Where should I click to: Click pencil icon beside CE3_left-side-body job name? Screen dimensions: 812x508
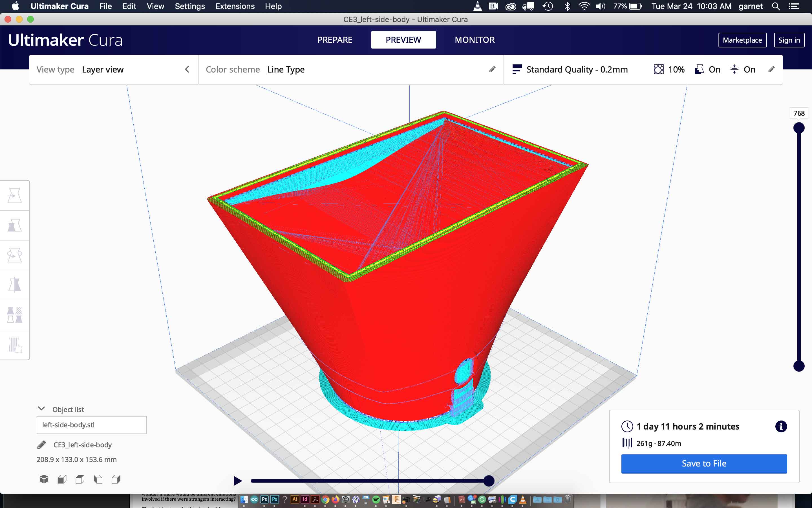tap(42, 445)
